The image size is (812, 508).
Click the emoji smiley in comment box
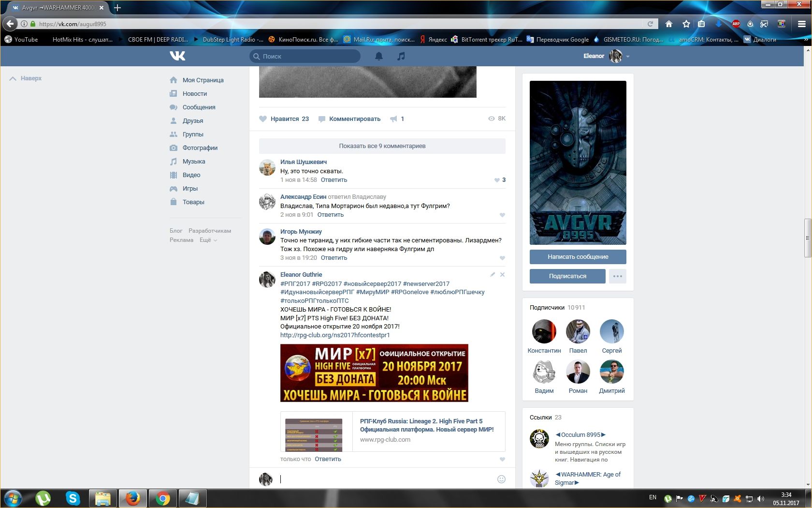click(x=501, y=479)
